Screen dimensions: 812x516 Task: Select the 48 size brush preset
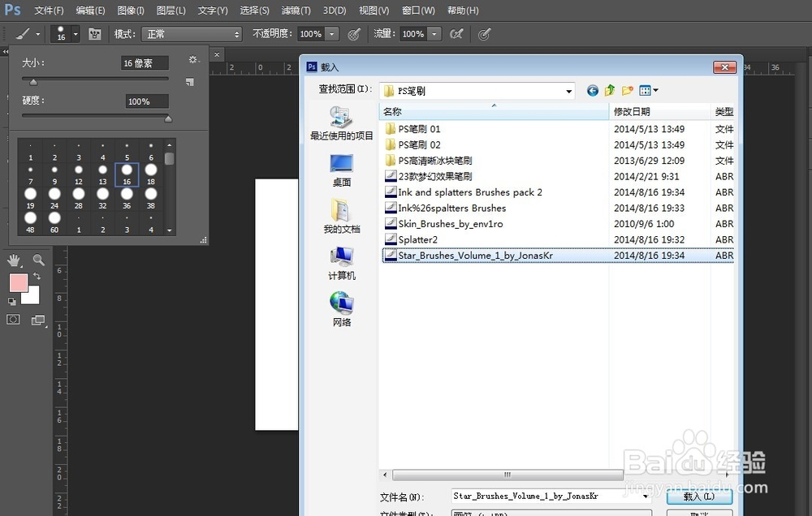pyautogui.click(x=31, y=222)
